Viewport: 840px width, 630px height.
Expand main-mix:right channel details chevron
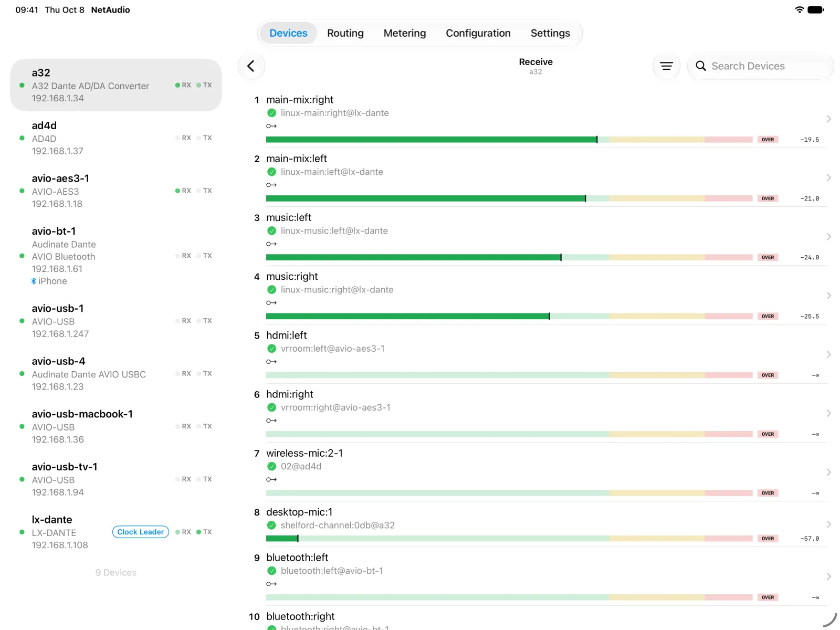tap(828, 119)
